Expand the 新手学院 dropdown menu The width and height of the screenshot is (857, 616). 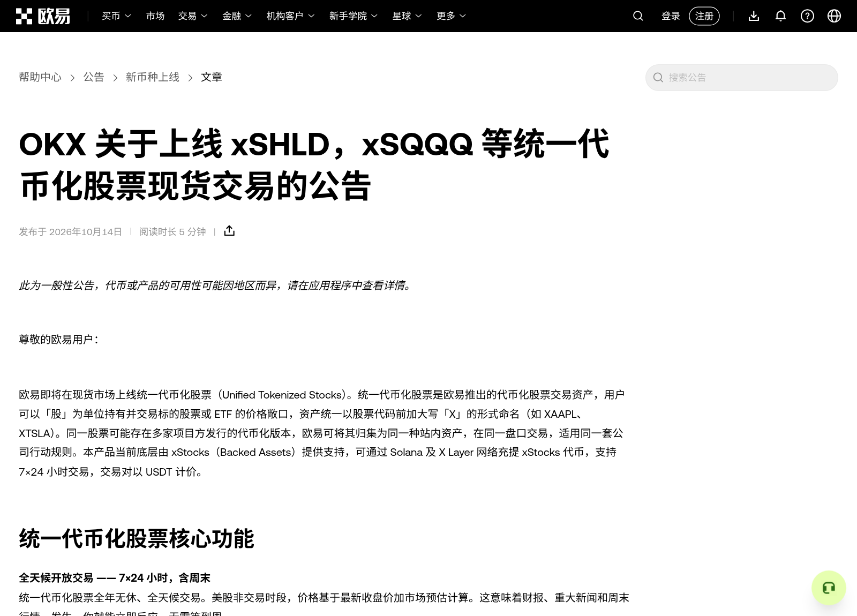pos(354,16)
